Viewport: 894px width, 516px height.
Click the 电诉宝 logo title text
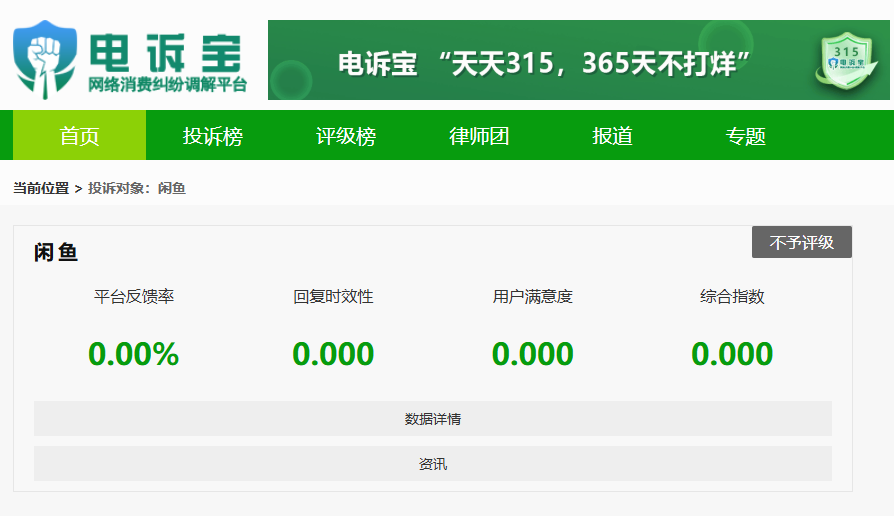point(166,52)
